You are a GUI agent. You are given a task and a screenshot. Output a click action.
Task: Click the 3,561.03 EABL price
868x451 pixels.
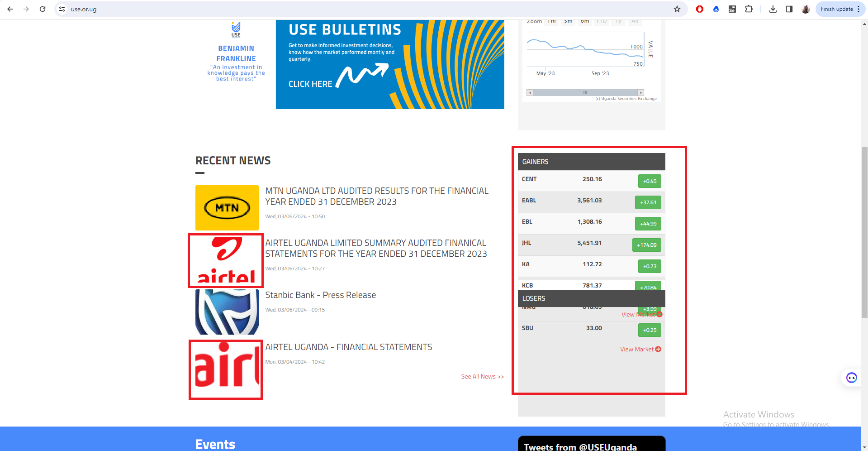pos(589,201)
